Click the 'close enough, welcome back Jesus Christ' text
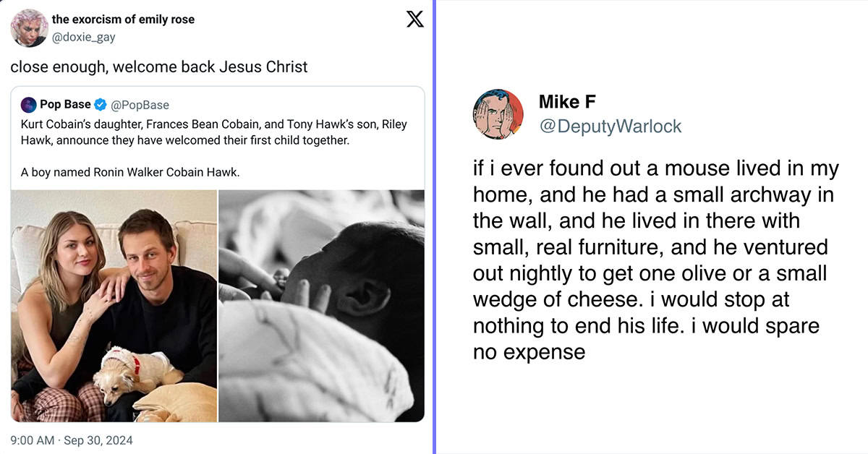The height and width of the screenshot is (454, 868). tap(159, 67)
